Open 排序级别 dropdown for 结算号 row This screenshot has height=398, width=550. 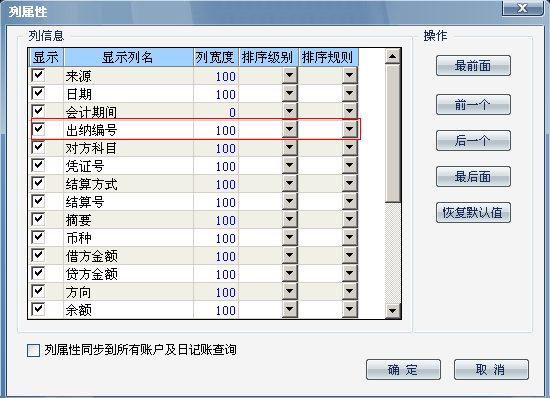(x=290, y=201)
